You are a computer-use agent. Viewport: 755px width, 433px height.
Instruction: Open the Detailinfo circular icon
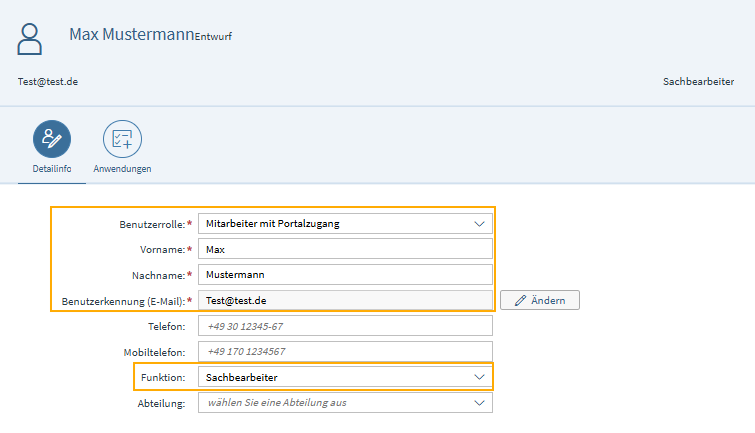coord(52,139)
